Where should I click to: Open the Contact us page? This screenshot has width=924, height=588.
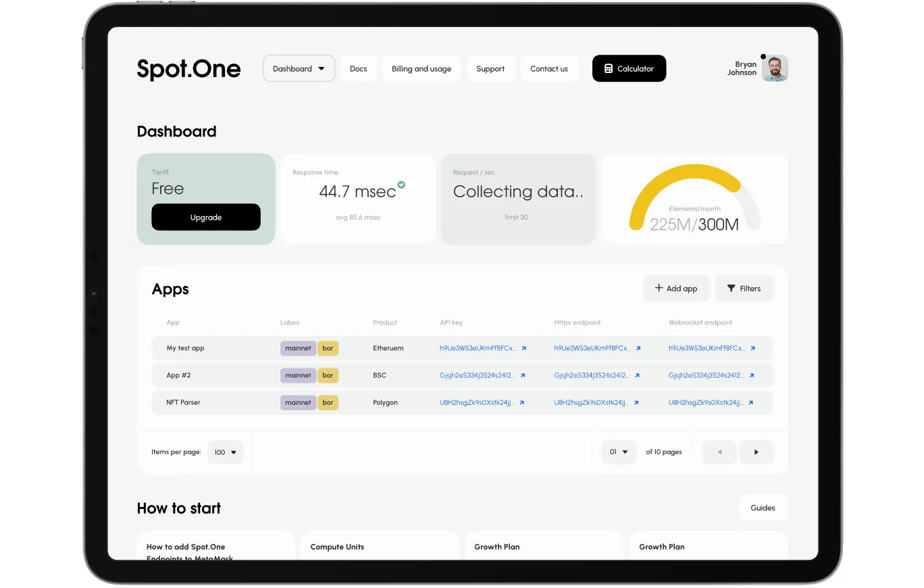click(549, 69)
